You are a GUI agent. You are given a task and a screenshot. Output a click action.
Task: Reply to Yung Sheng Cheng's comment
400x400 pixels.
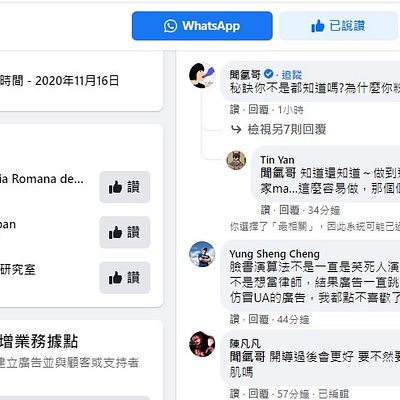pyautogui.click(x=259, y=319)
